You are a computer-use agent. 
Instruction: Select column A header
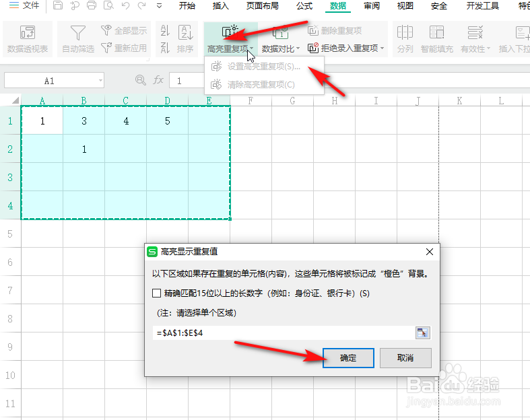tap(42, 100)
